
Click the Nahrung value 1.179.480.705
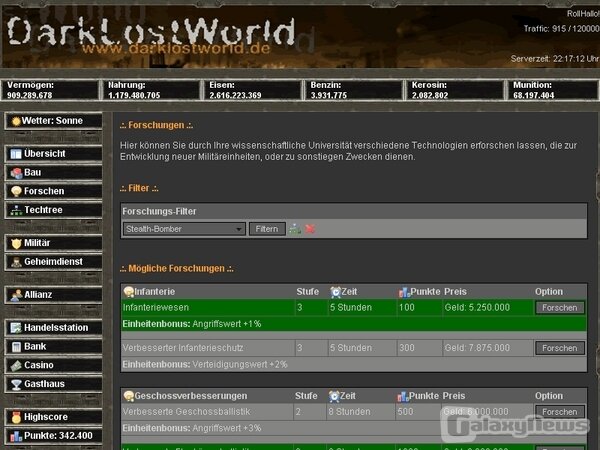coord(134,95)
